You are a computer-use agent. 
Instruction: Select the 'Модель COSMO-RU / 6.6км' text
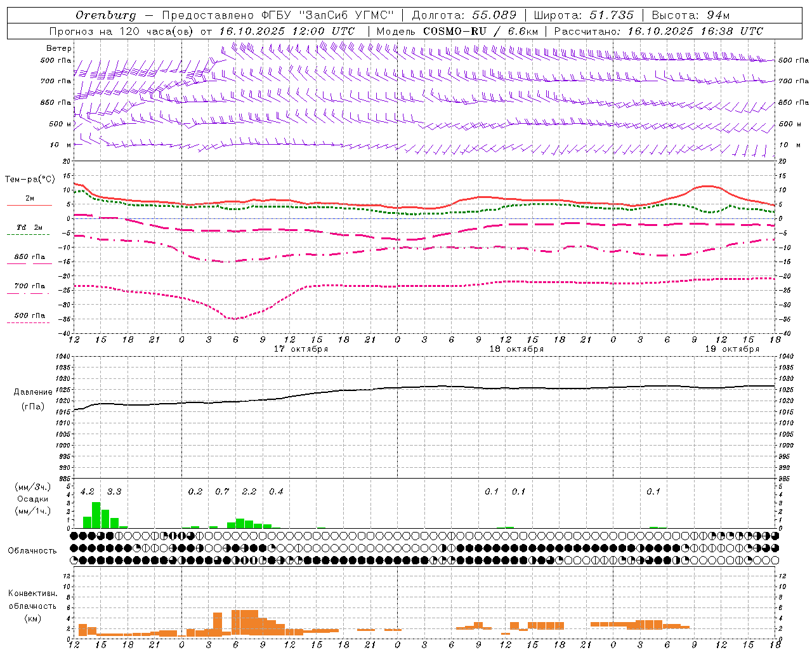[457, 31]
